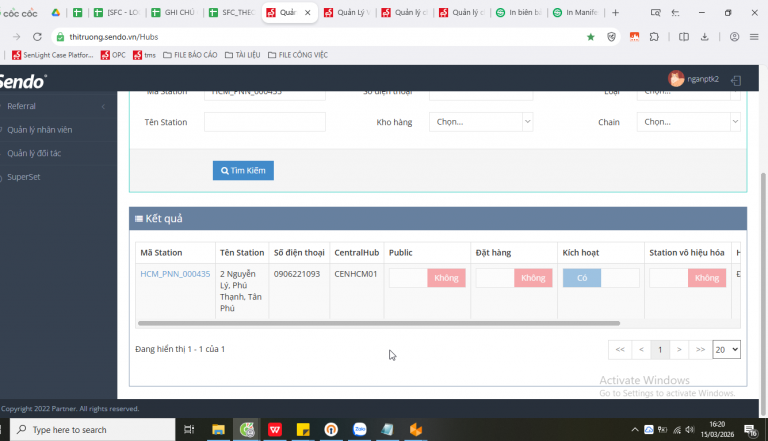Open Sticky Notes taskbar icon
Viewport: 768px width, 441px height.
click(303, 430)
